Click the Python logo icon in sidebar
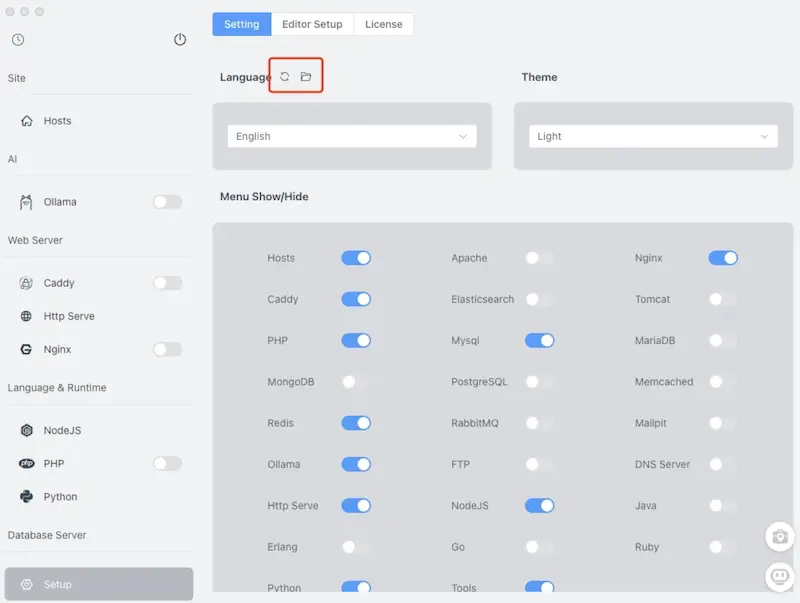The height and width of the screenshot is (603, 800). (26, 497)
